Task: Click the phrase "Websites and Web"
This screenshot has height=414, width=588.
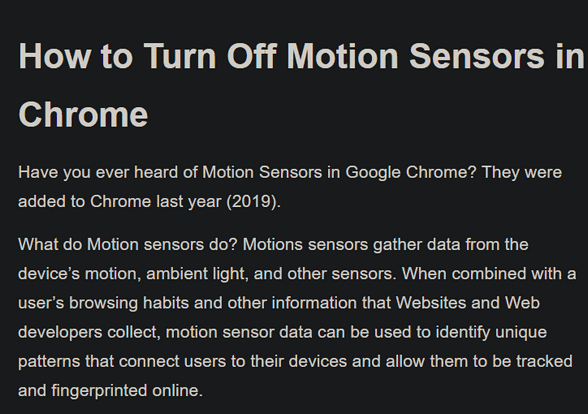Action: point(468,303)
